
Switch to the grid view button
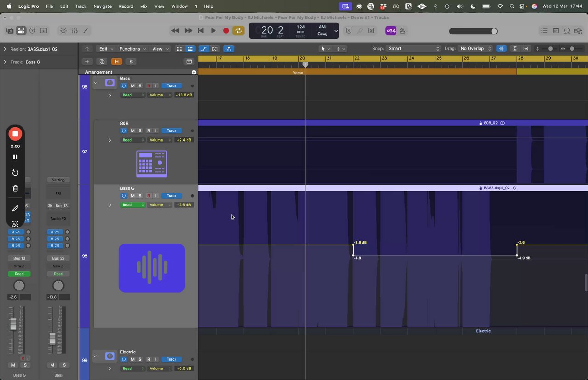pos(180,49)
